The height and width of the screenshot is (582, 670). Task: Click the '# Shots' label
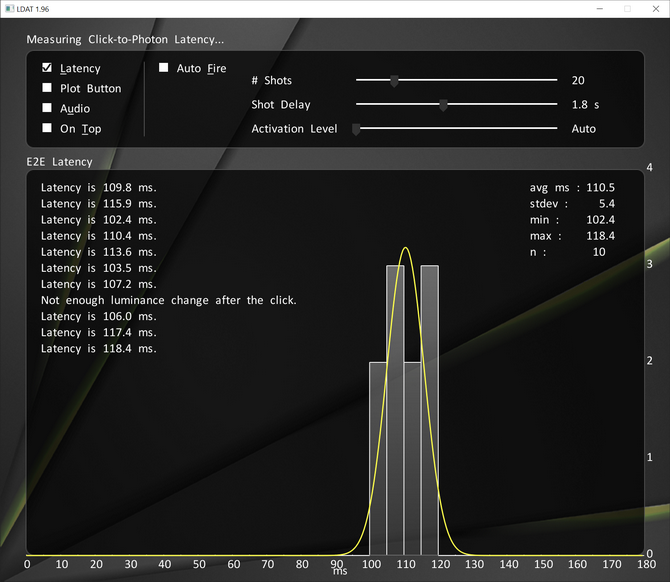[272, 80]
